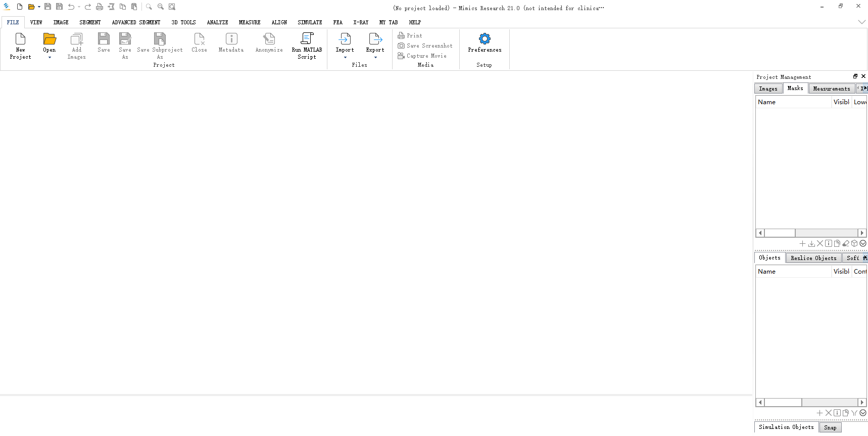Expand the Masks panel circled-chevron options button

click(863, 243)
